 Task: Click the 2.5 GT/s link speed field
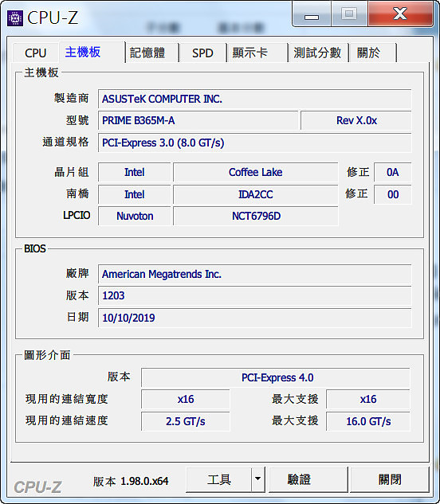(x=186, y=421)
